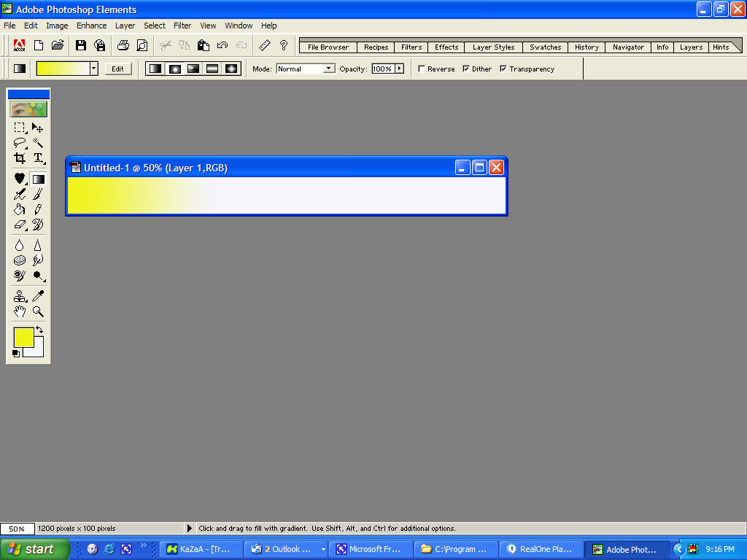Click the gradient Edit button
The height and width of the screenshot is (560, 747).
click(x=117, y=69)
